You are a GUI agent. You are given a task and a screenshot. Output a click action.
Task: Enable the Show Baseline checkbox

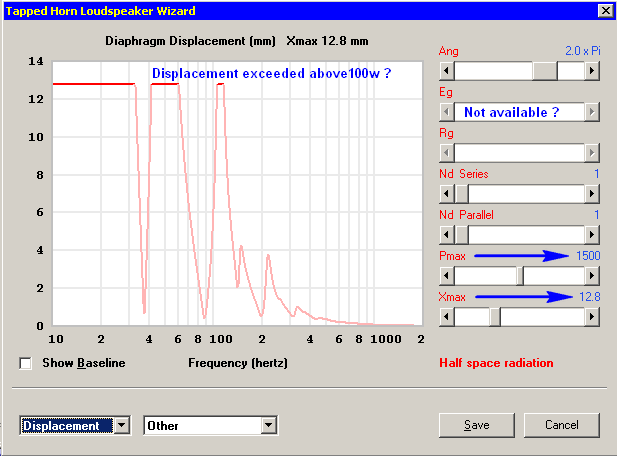[26, 363]
